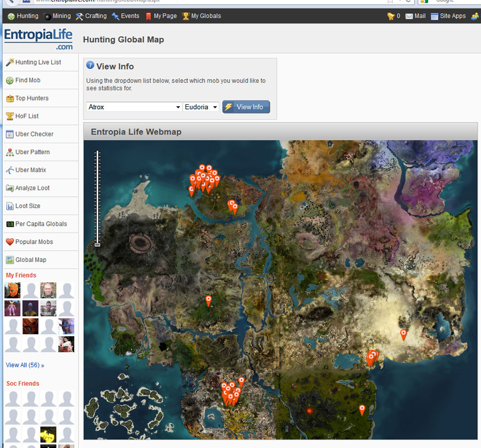Click the View All (56) friends link
Screen dimensions: 481x448
25,365
